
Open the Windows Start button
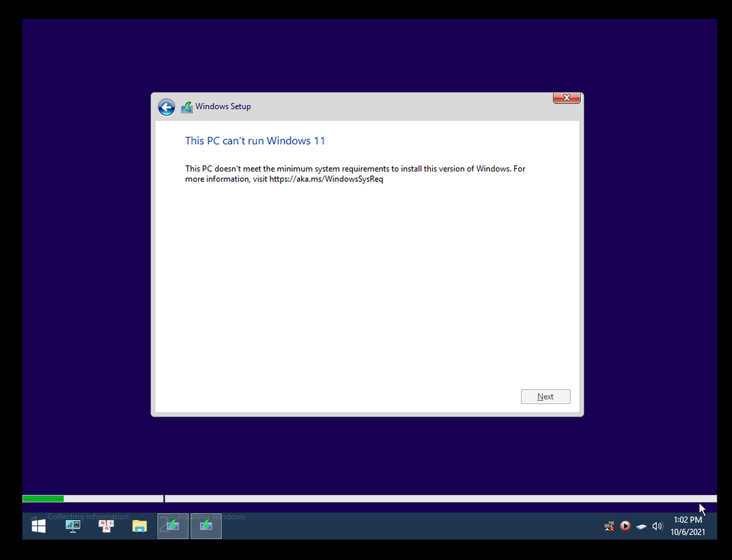[x=39, y=526]
